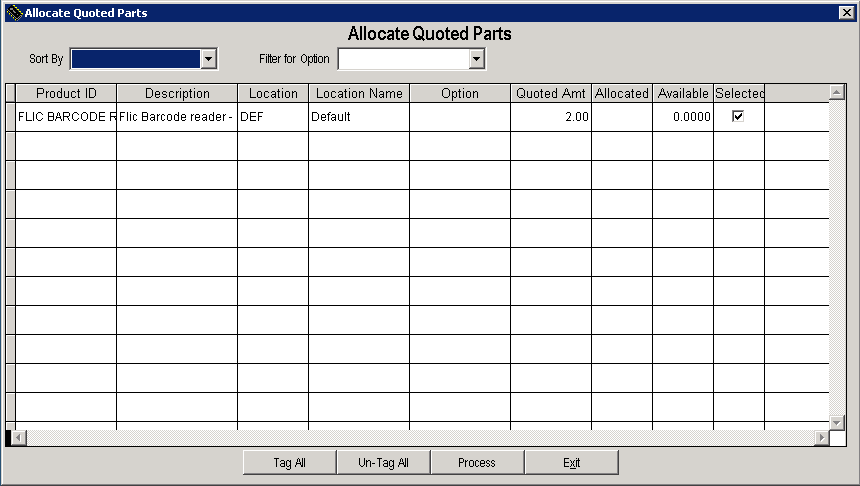Toggle the Selected checkbox for FLIC BARCODE

738,116
